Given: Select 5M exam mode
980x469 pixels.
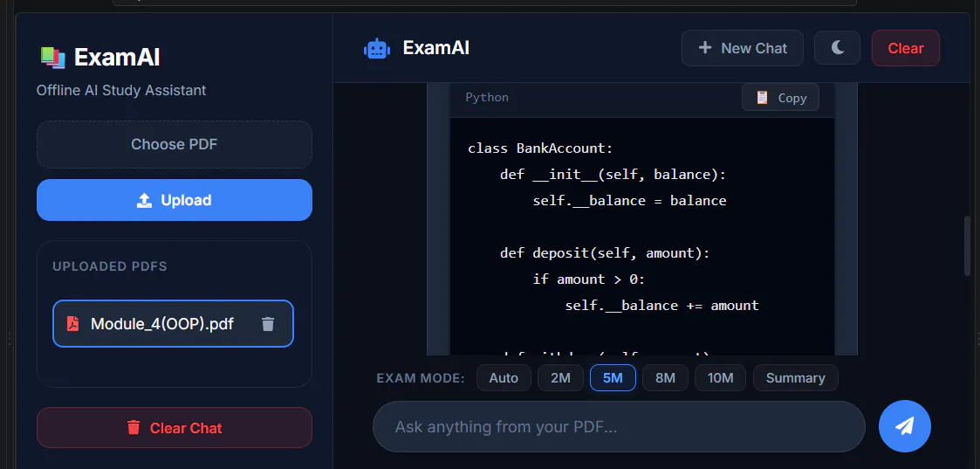Looking at the screenshot, I should click(613, 377).
